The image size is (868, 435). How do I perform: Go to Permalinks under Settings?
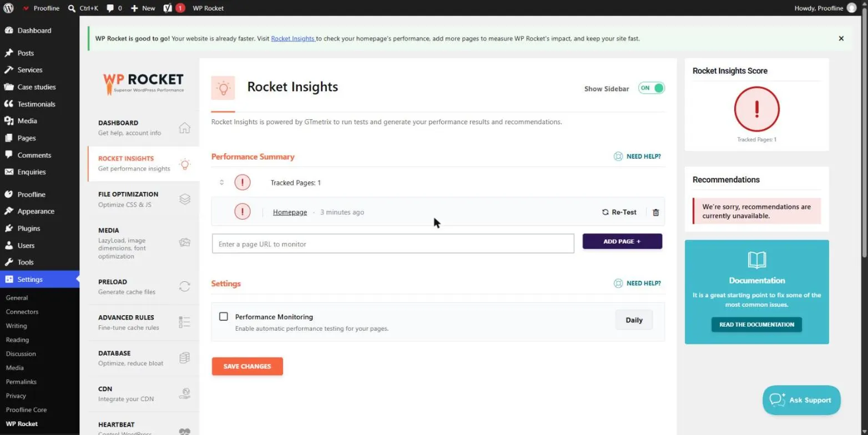[x=21, y=382]
